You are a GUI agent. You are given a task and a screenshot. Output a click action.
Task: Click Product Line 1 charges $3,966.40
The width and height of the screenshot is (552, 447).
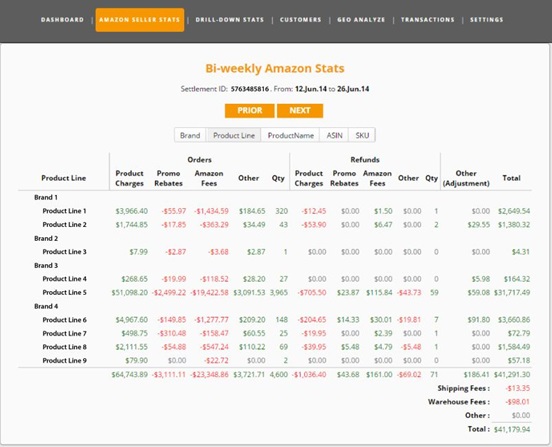click(132, 211)
